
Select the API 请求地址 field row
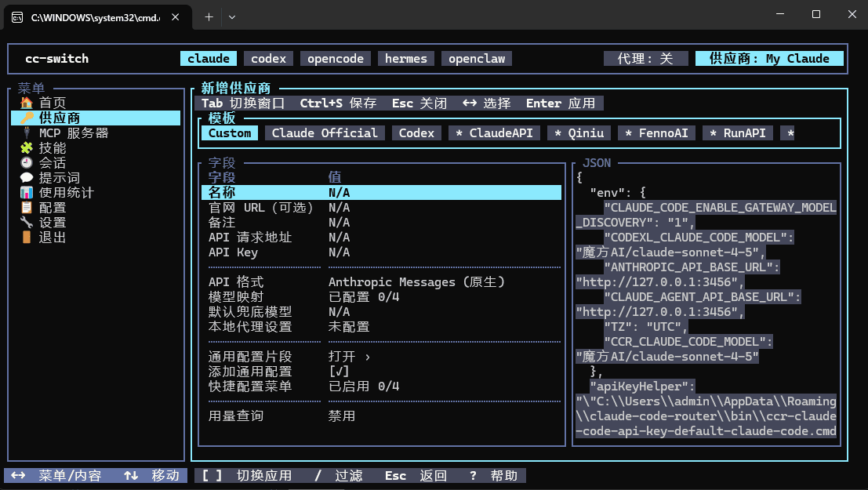tap(381, 238)
